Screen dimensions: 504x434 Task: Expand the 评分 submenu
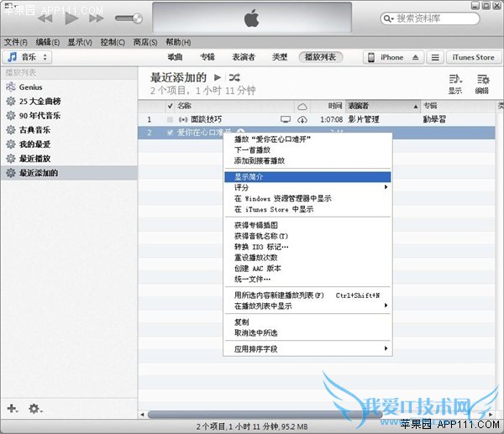coord(307,187)
